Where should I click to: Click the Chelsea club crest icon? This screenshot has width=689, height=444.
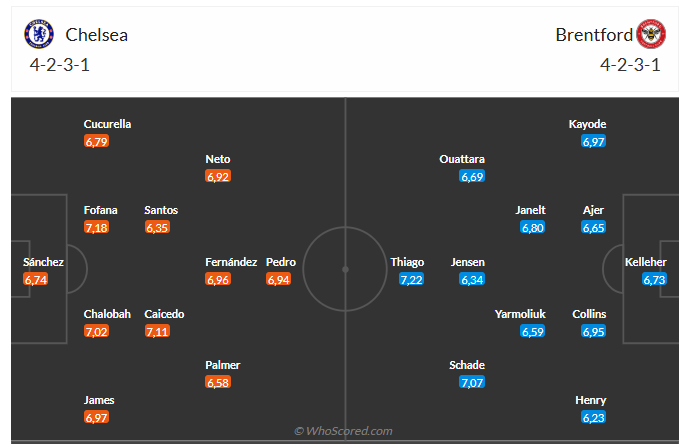click(x=40, y=34)
